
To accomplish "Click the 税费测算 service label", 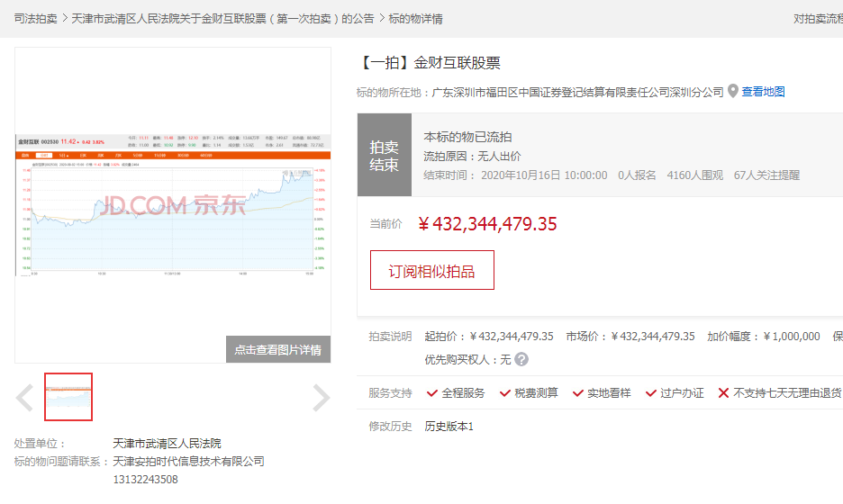I will (536, 393).
